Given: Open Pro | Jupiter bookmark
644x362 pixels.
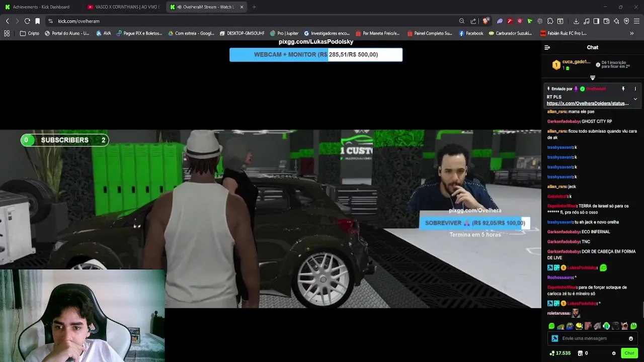Looking at the screenshot, I should pos(284,33).
